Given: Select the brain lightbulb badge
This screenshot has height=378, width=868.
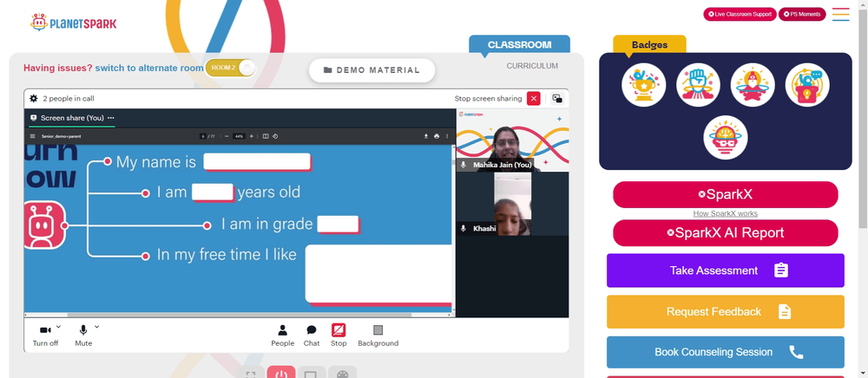Looking at the screenshot, I should coord(725,138).
